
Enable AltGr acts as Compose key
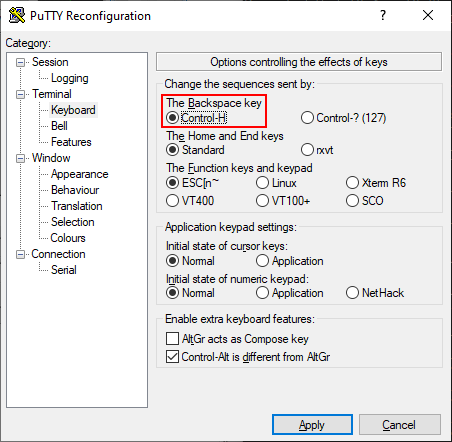pyautogui.click(x=237, y=339)
